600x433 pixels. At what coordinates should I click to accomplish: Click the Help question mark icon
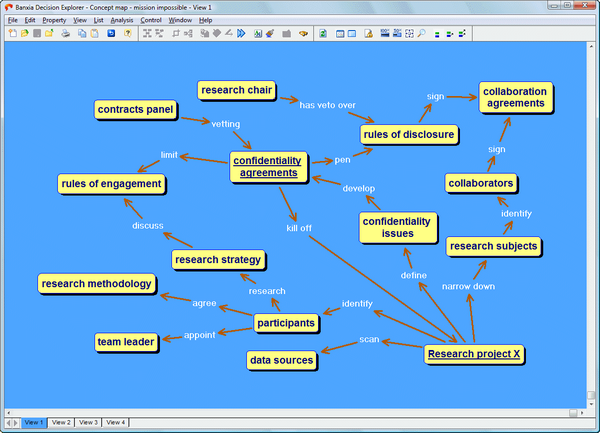click(x=127, y=33)
